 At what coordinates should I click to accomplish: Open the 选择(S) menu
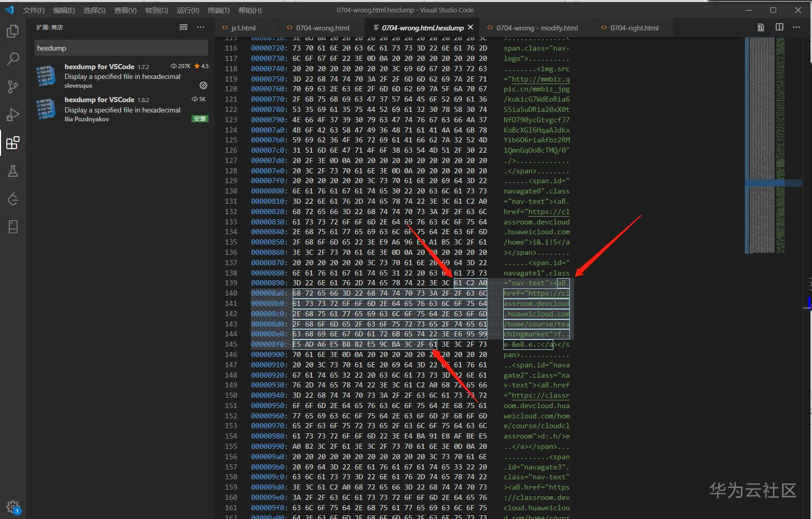(x=94, y=10)
